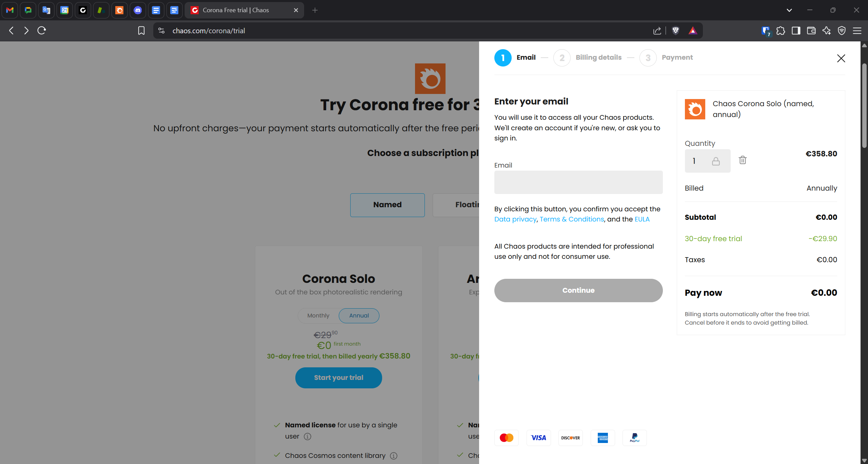Go to step 2 Billing details

[588, 58]
